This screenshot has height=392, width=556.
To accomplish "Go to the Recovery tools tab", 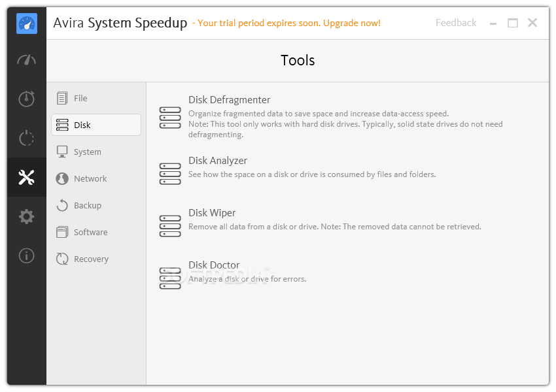I will click(x=96, y=259).
